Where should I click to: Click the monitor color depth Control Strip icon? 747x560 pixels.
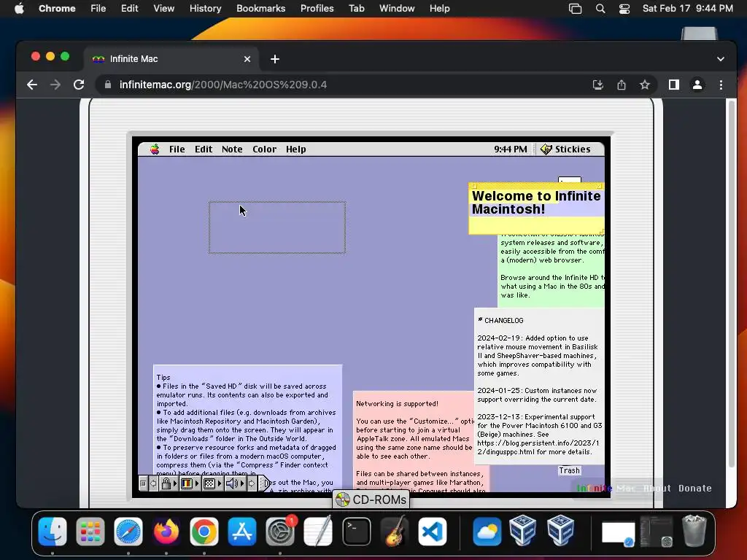[187, 484]
